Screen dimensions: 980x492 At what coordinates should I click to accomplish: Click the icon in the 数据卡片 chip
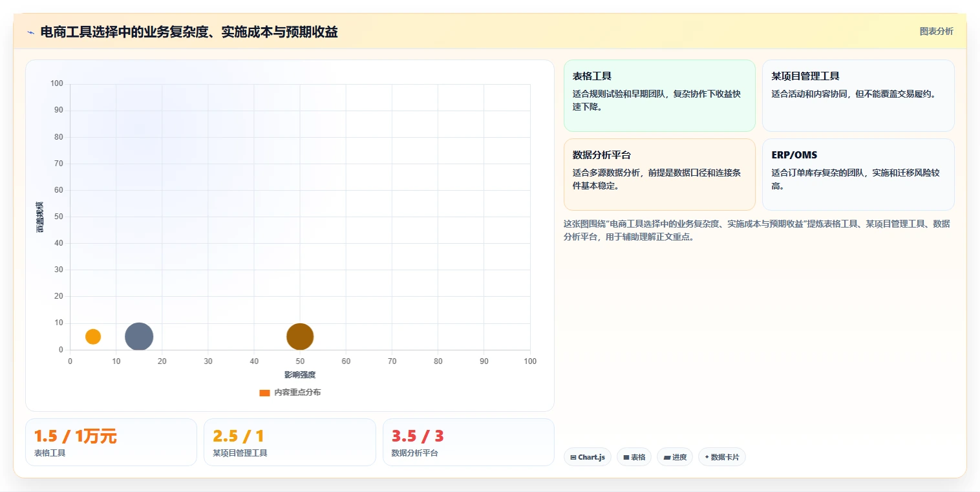coord(707,457)
